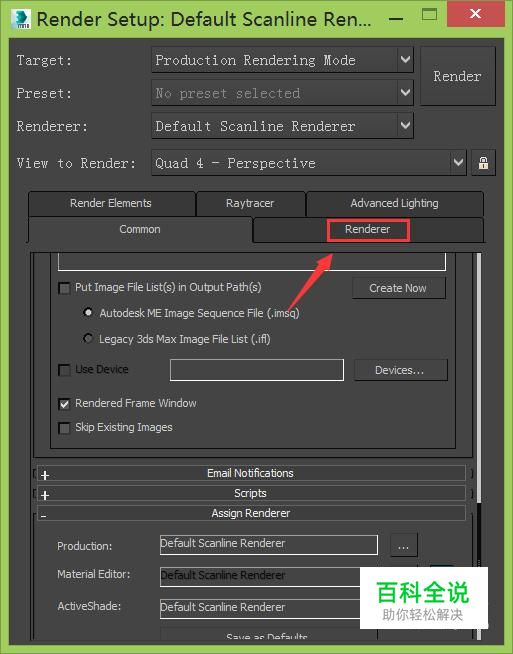This screenshot has width=513, height=654.
Task: Click the 3ds Max application icon in title bar
Action: [21, 19]
